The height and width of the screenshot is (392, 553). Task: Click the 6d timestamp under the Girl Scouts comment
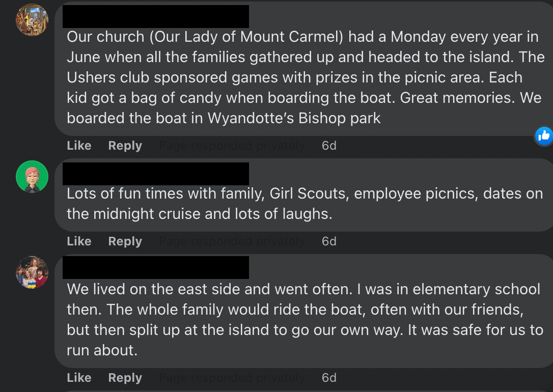pos(329,241)
